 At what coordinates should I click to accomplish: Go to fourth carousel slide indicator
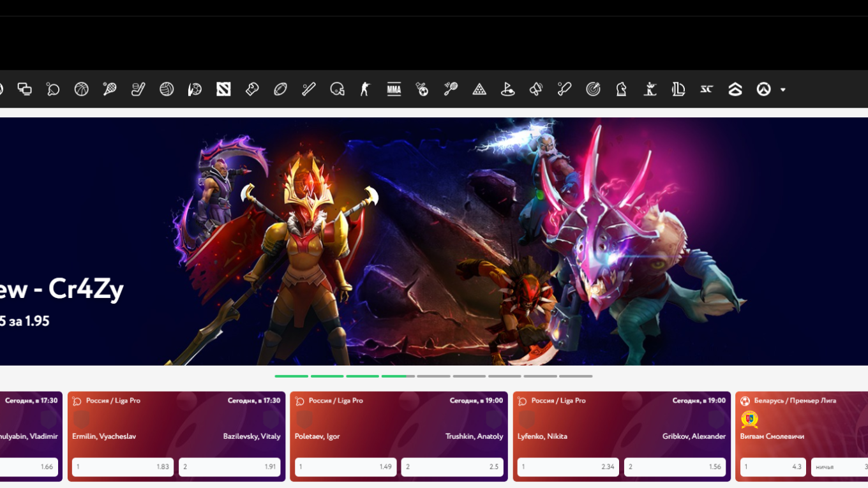tap(398, 376)
